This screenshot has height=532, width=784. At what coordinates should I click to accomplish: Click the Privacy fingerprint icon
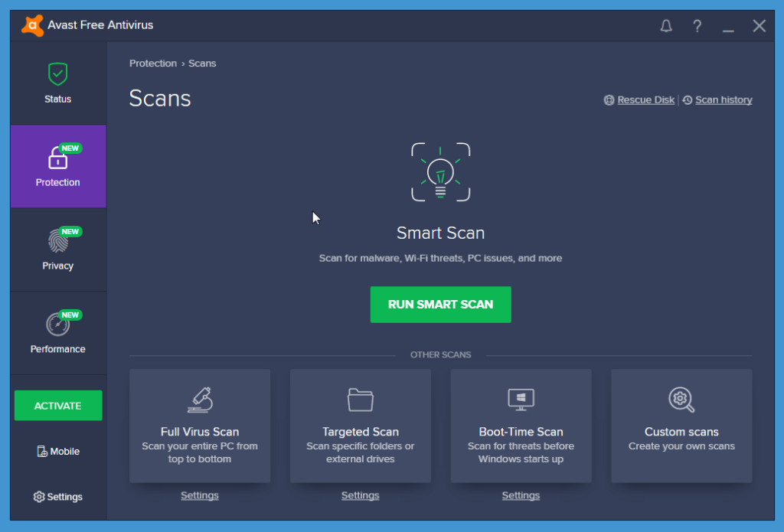[x=57, y=241]
